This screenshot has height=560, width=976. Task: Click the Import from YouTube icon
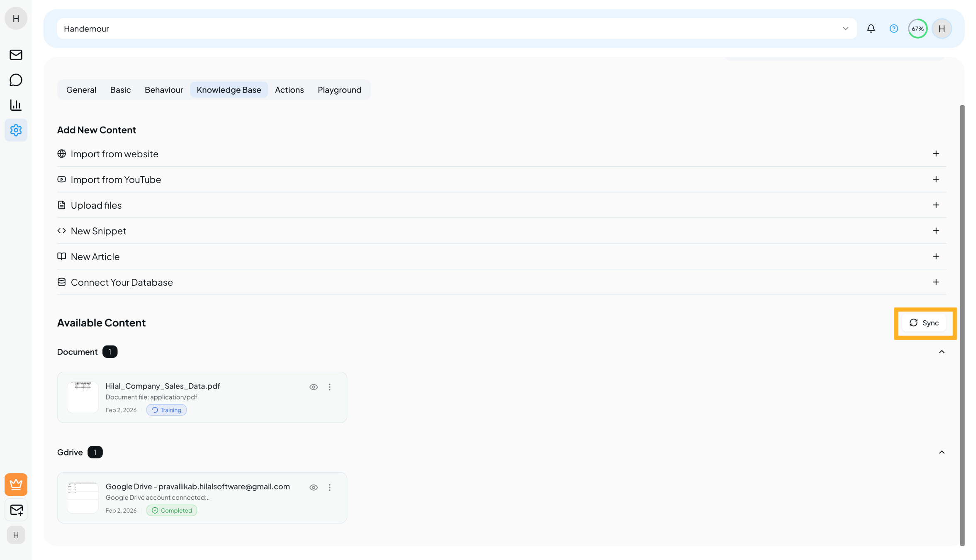pos(61,179)
